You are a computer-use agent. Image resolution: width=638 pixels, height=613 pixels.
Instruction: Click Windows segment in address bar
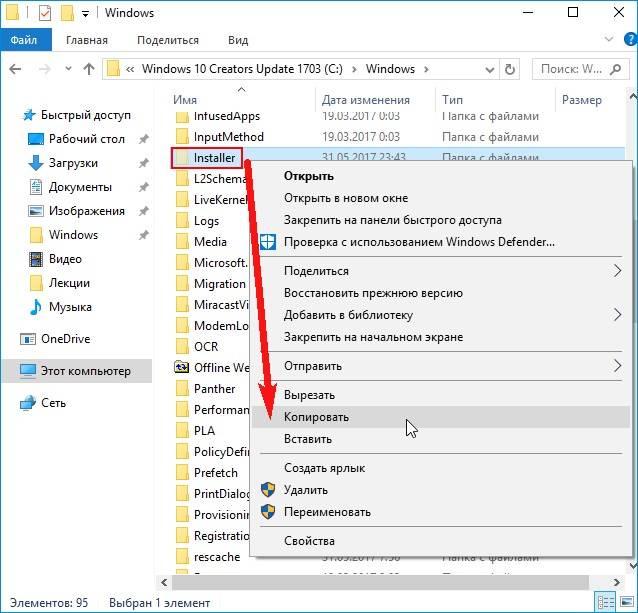390,69
